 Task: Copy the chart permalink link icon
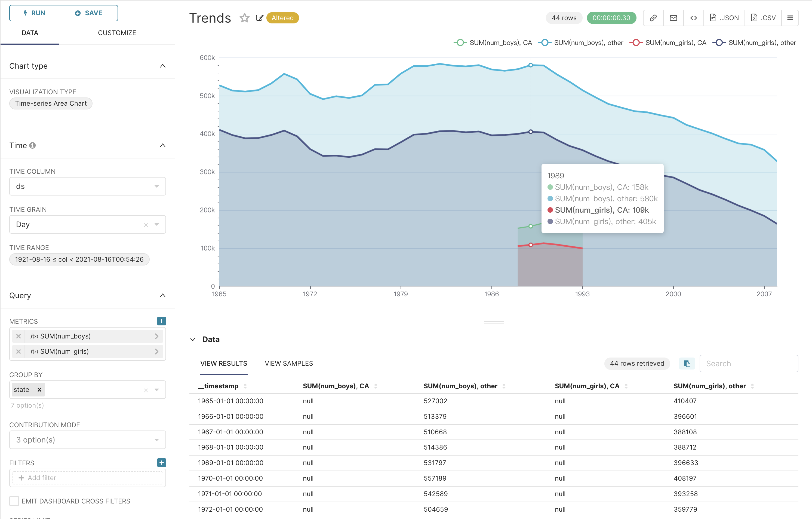pyautogui.click(x=653, y=17)
